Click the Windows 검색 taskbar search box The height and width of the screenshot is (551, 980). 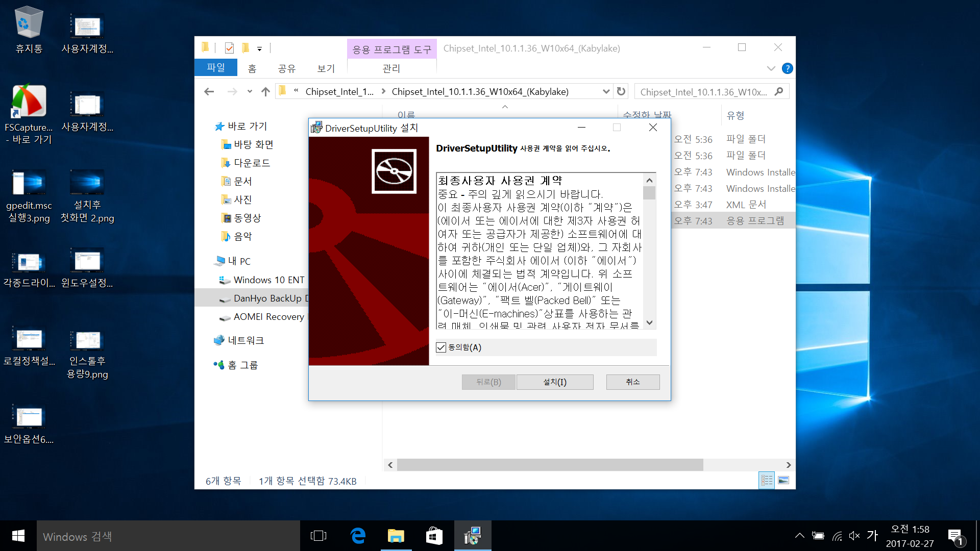click(168, 536)
